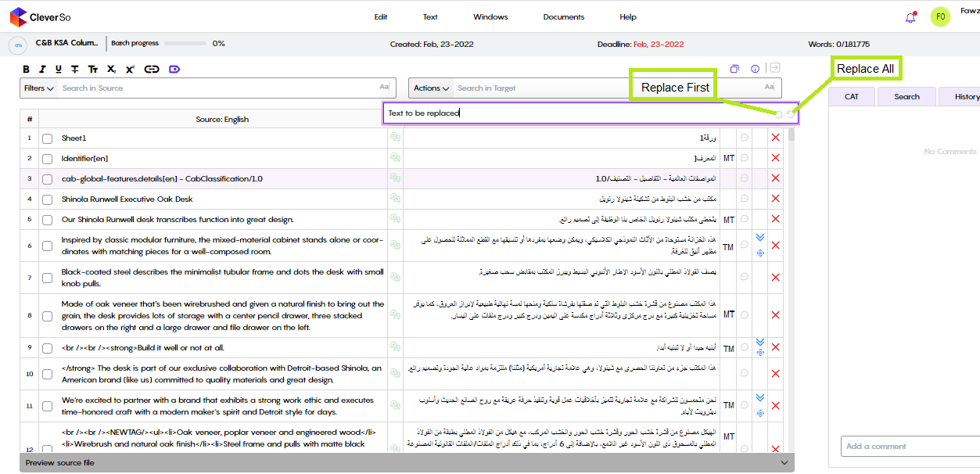Open the info icon above target search
The width and height of the screenshot is (980, 474).
click(x=755, y=69)
